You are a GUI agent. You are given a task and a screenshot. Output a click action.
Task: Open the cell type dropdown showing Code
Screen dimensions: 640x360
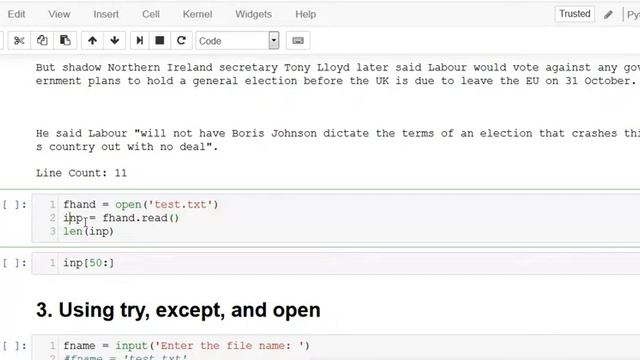(238, 40)
